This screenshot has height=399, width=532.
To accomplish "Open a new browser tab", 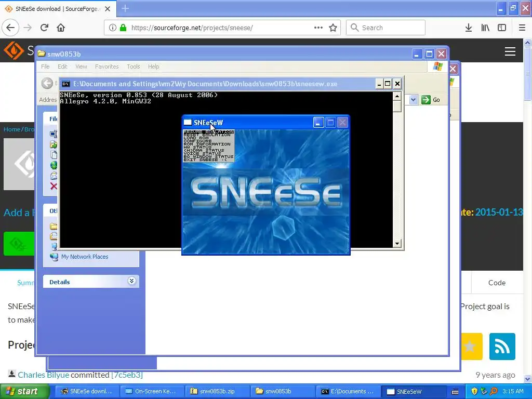I will [x=125, y=8].
